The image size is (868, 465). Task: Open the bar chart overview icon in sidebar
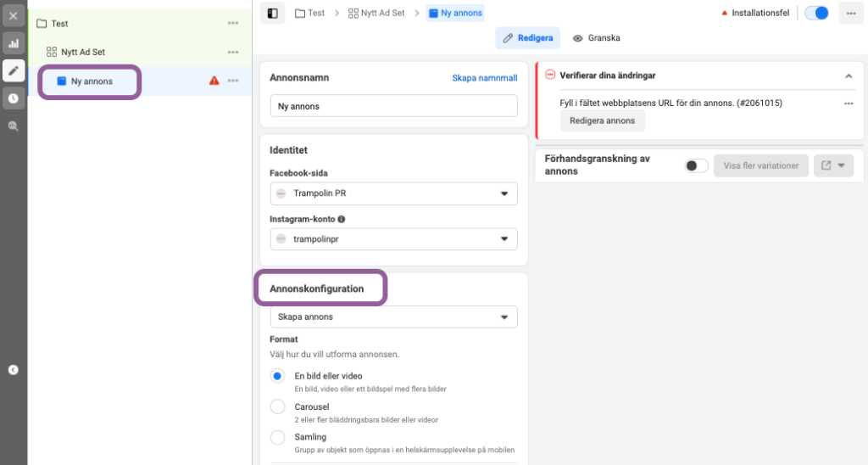(14, 43)
